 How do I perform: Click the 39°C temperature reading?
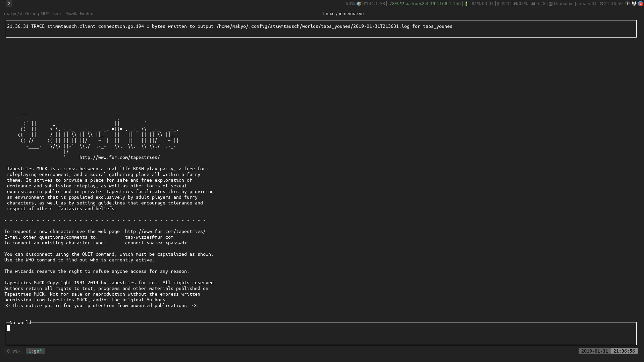click(x=505, y=4)
